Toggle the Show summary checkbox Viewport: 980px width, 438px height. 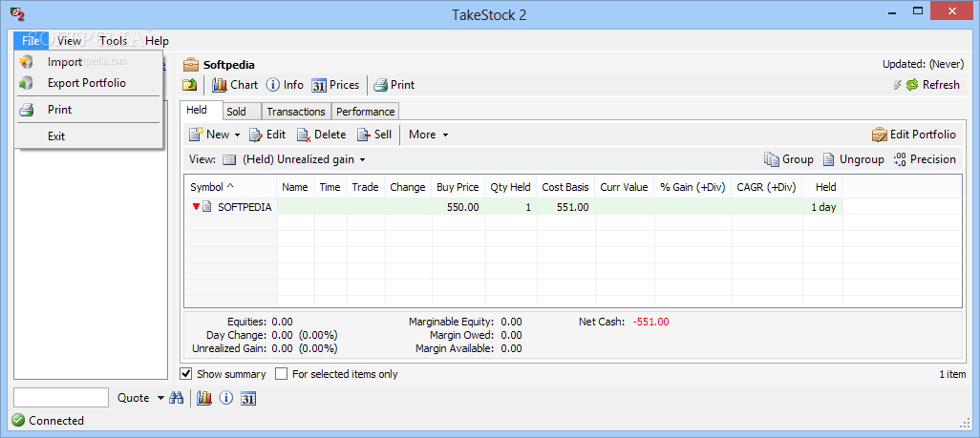pyautogui.click(x=186, y=374)
